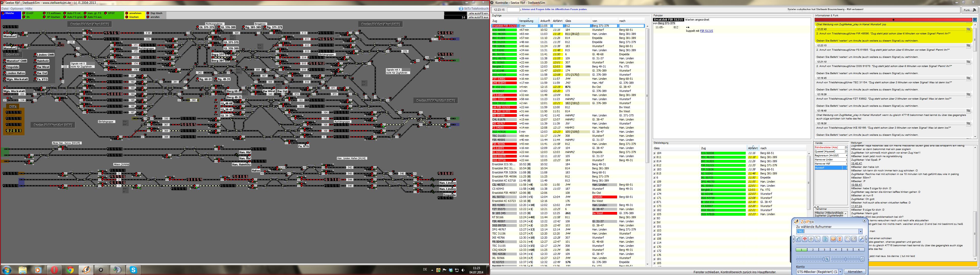Expand the Rufnummer dropdown arrow
The width and height of the screenshot is (980, 275).
(x=861, y=231)
